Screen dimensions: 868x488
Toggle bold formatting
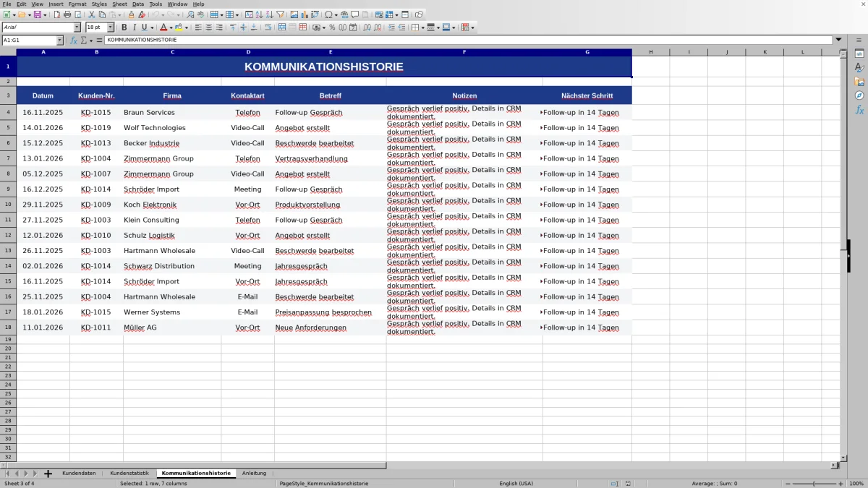click(124, 27)
